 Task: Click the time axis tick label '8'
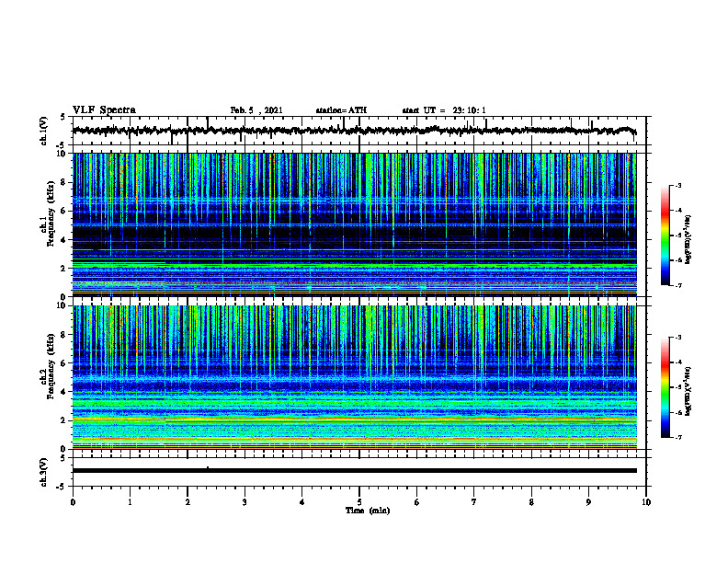coord(531,502)
